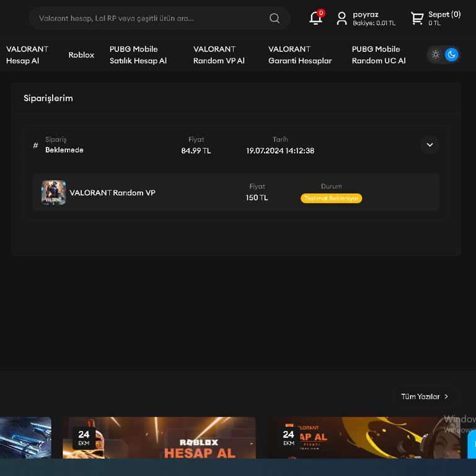This screenshot has height=476, width=476.
Task: Click the hash icon beside Sipariş
Action: click(x=35, y=146)
